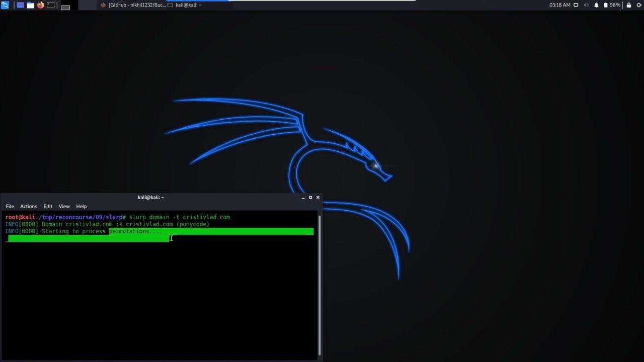This screenshot has width=644, height=362.
Task: Click the terminal's vertical scrollbar
Action: 319,286
